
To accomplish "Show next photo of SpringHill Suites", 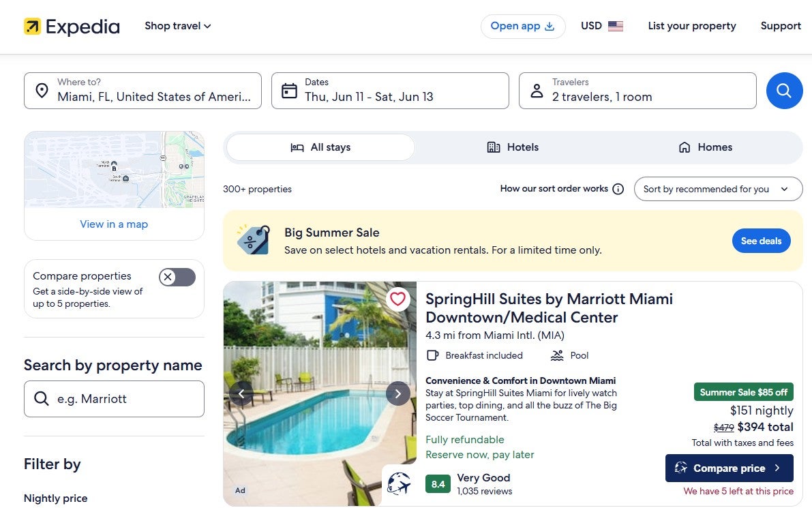I will click(397, 393).
